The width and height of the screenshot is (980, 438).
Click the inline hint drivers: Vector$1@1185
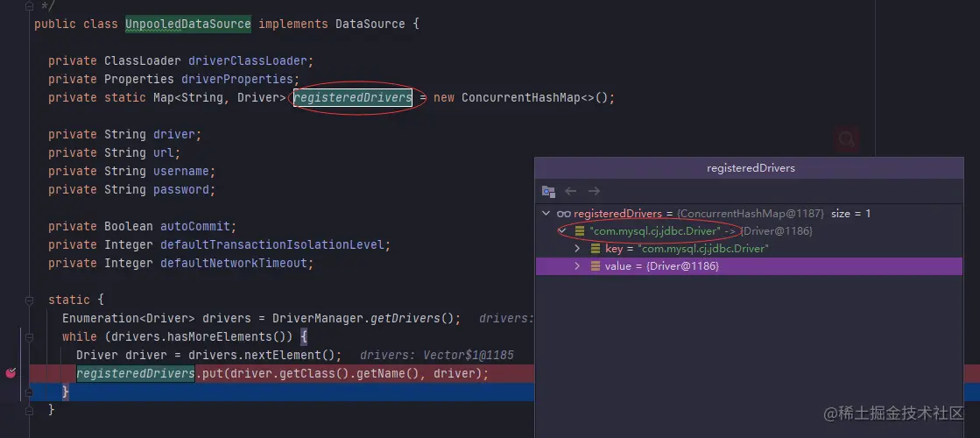tap(437, 355)
